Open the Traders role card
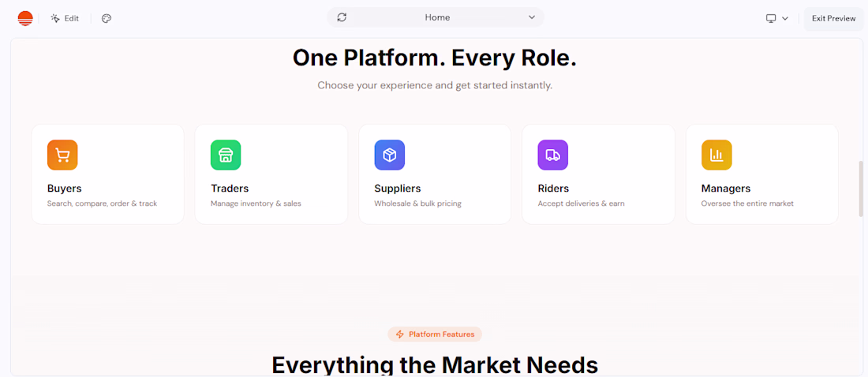The height and width of the screenshot is (377, 868). (x=271, y=174)
